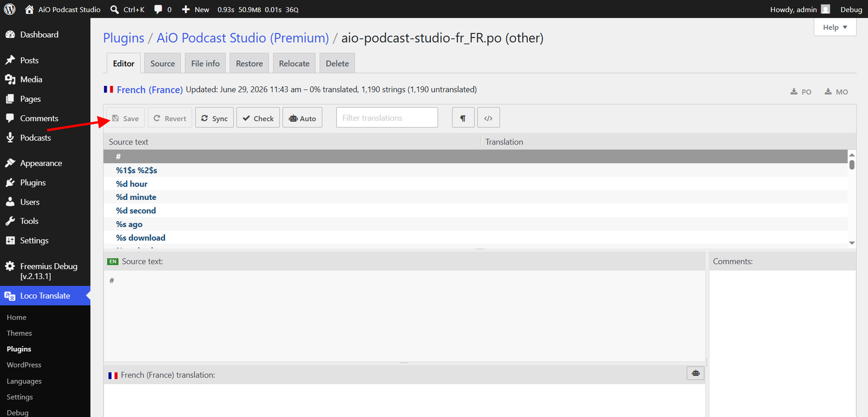Open Themes submenu under Loco Translate
Viewport: 868px width, 417px height.
pyautogui.click(x=19, y=333)
